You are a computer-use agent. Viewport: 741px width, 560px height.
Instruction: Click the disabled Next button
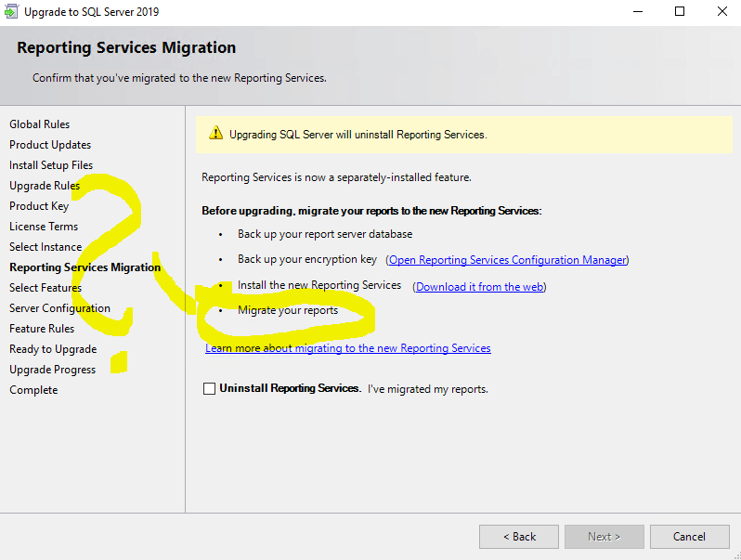(x=604, y=536)
